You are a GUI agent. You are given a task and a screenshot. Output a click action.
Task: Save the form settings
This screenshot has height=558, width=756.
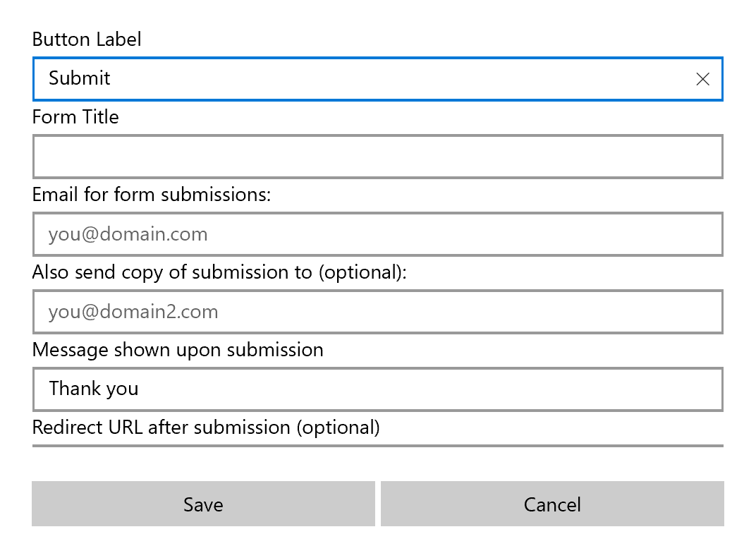pos(203,504)
